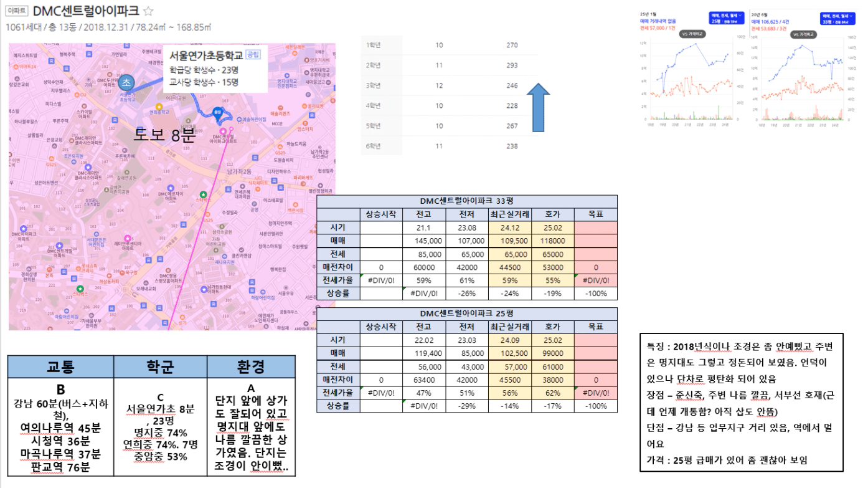Select the 남가좌동현대 아파트 star marker
Screen dimensions: 868x488
point(204,289)
